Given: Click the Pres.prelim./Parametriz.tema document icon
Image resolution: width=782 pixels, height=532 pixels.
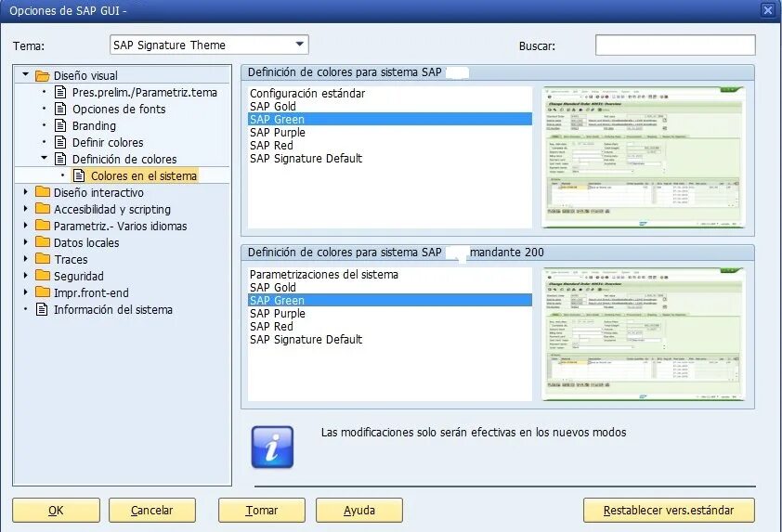Looking at the screenshot, I should (x=60, y=92).
